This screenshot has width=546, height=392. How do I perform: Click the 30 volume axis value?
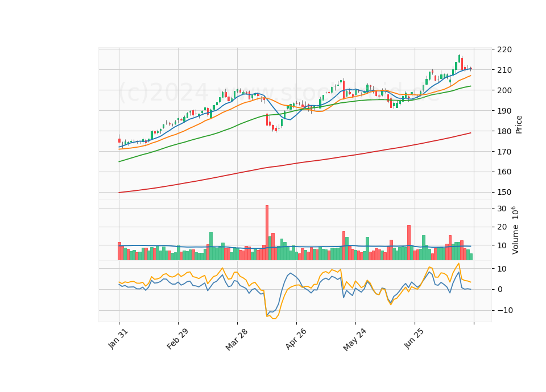502,208
